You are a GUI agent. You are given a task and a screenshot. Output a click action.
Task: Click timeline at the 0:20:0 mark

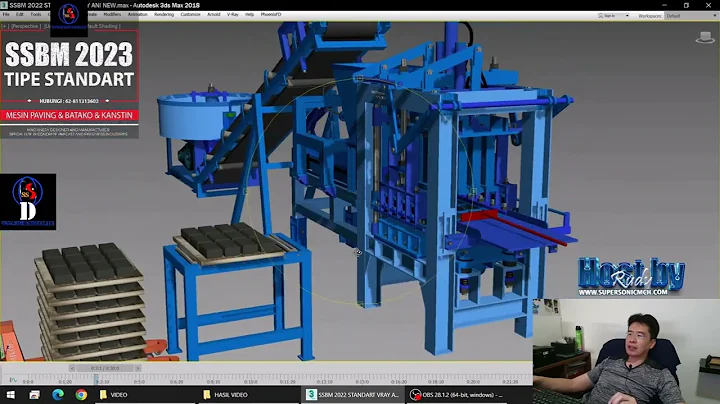pyautogui.click(x=473, y=381)
